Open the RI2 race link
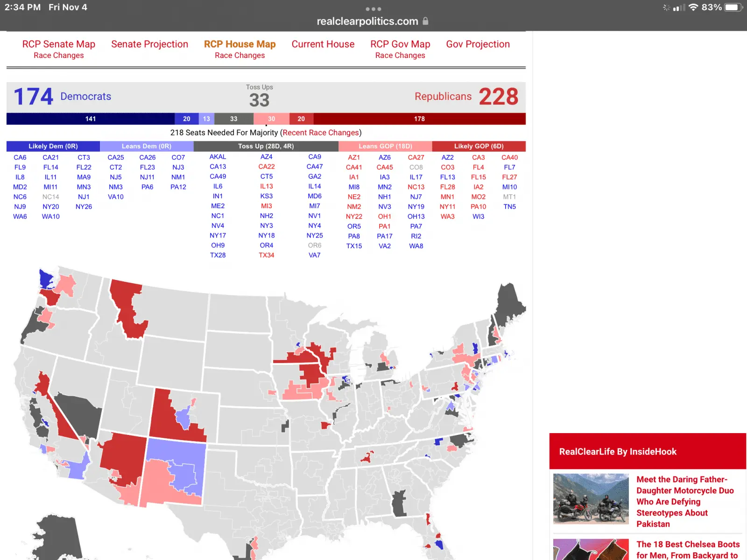 tap(416, 236)
